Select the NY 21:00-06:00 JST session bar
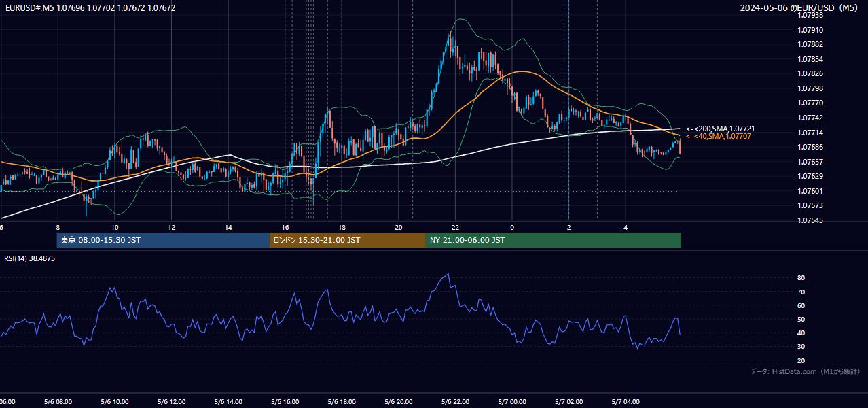This screenshot has width=868, height=408. [554, 240]
